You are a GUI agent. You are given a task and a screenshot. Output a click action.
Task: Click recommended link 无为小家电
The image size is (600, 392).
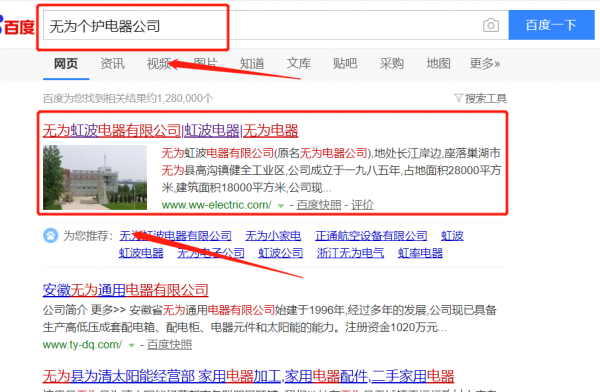point(273,236)
